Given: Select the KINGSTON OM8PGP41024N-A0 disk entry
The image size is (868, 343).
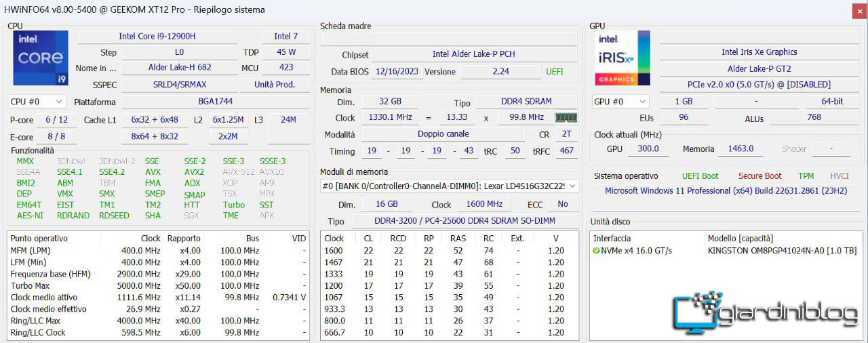Looking at the screenshot, I should pyautogui.click(x=782, y=251).
